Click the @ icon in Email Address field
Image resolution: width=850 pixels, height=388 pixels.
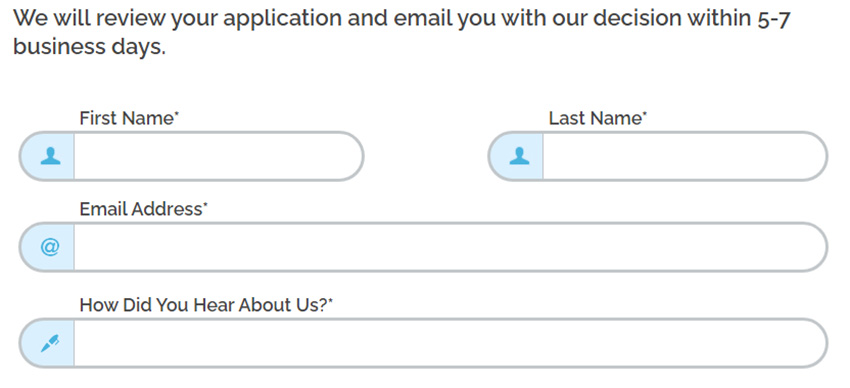pos(49,247)
